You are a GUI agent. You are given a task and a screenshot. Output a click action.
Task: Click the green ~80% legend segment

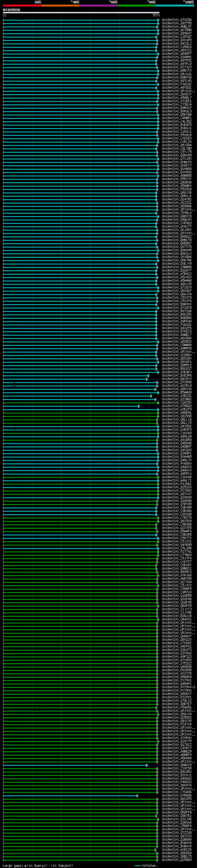pyautogui.click(x=137, y=6)
